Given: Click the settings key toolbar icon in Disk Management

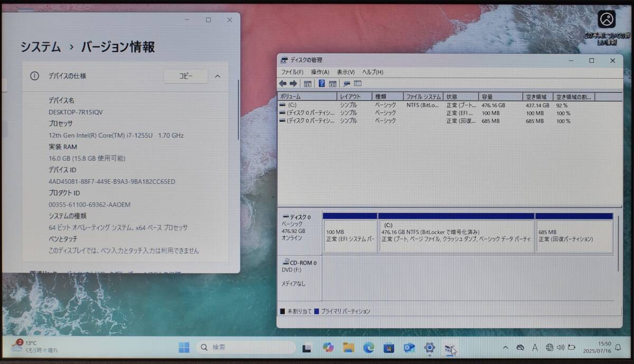Looking at the screenshot, I should coord(347,83).
